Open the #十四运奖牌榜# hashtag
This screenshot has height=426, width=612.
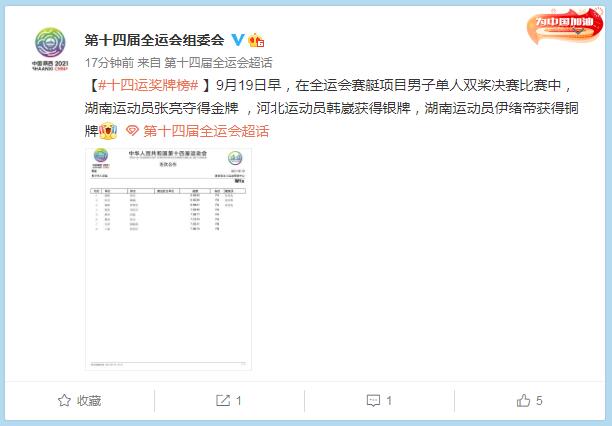tap(148, 85)
